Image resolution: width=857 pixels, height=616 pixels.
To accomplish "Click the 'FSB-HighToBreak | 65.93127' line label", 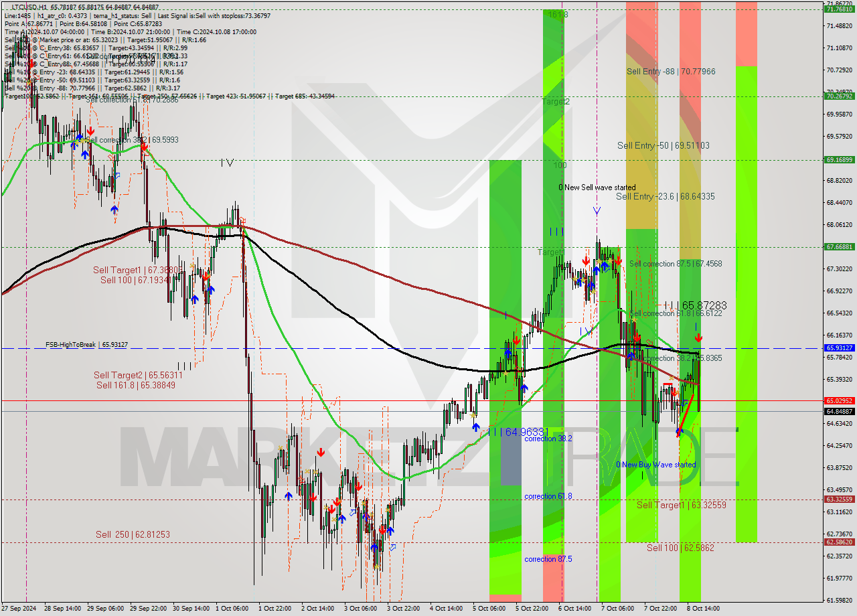I will [86, 344].
